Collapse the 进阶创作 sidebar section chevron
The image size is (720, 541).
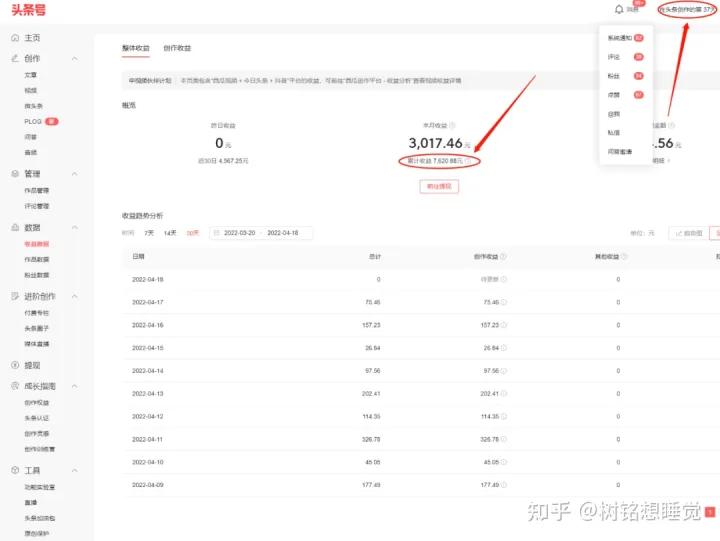[74, 297]
